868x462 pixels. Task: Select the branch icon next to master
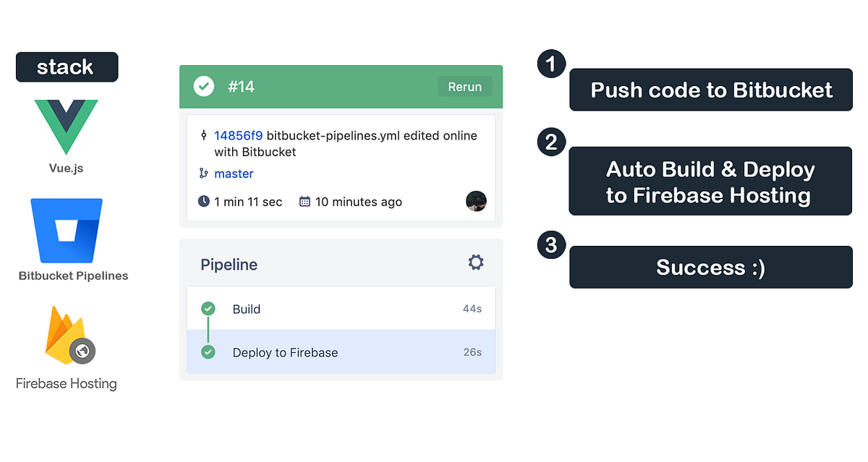205,174
